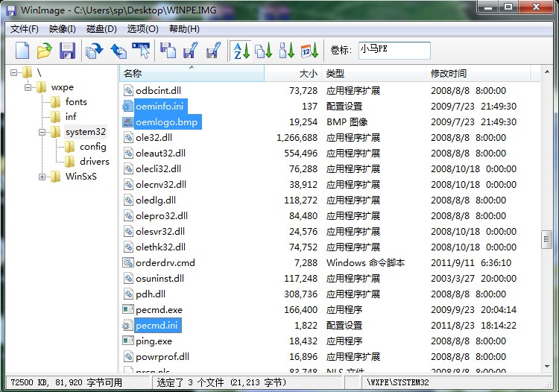Screen dimensions: 559x392
Task: Click the oemlogo.bmp image icon
Action: pos(127,122)
